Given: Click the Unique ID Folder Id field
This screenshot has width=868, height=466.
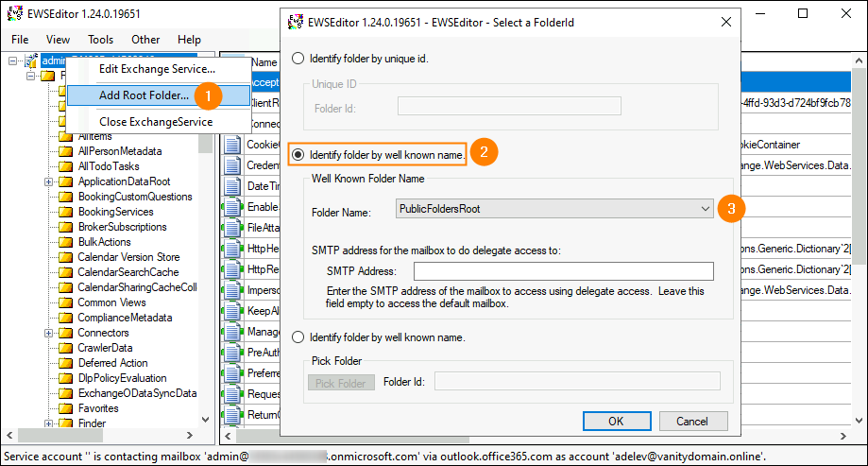Looking at the screenshot, I should pyautogui.click(x=509, y=106).
